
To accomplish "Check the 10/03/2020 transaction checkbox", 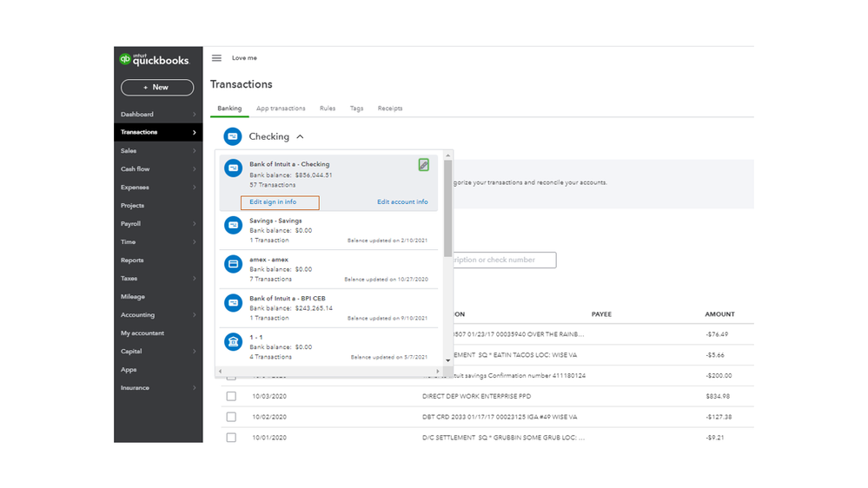I will pyautogui.click(x=231, y=396).
